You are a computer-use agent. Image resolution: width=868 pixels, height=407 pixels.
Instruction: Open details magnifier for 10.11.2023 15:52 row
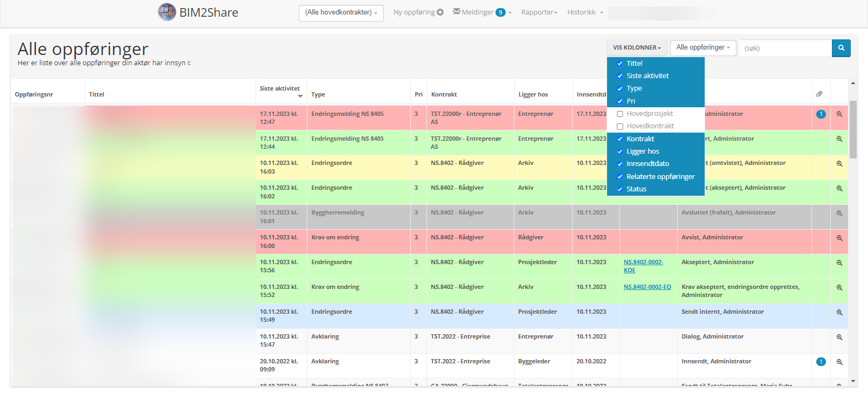839,288
